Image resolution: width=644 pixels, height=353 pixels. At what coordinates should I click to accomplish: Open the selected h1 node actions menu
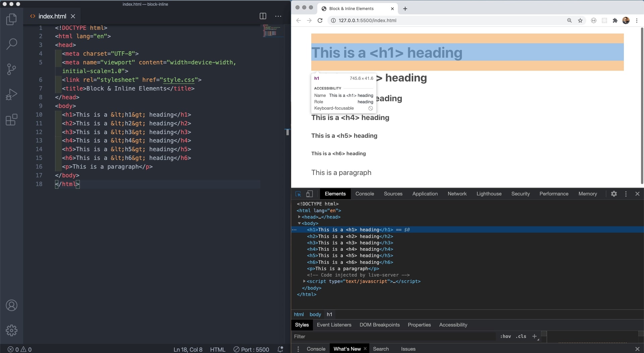point(294,230)
